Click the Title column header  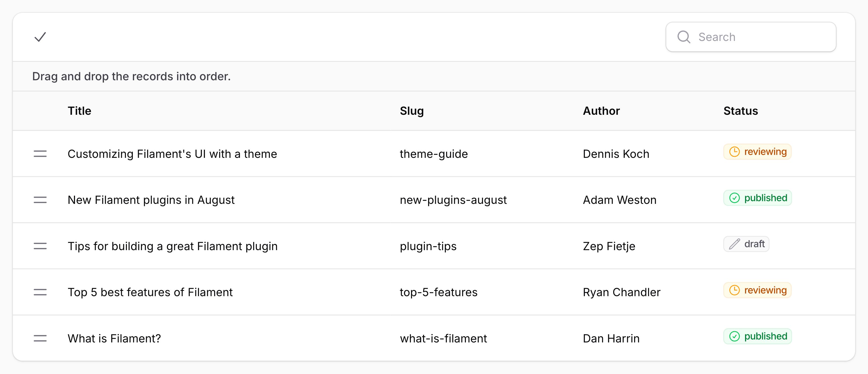[80, 111]
